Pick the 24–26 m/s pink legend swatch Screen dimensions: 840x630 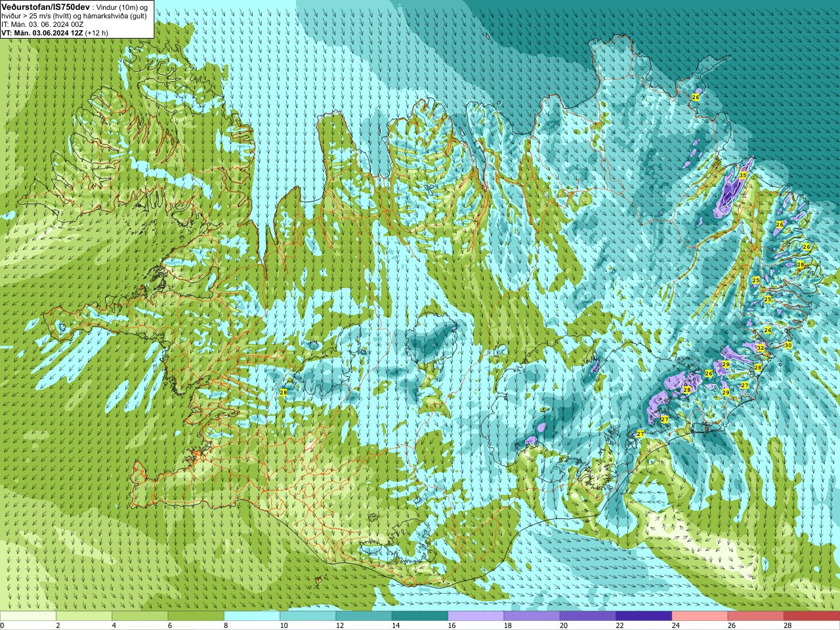point(700,616)
